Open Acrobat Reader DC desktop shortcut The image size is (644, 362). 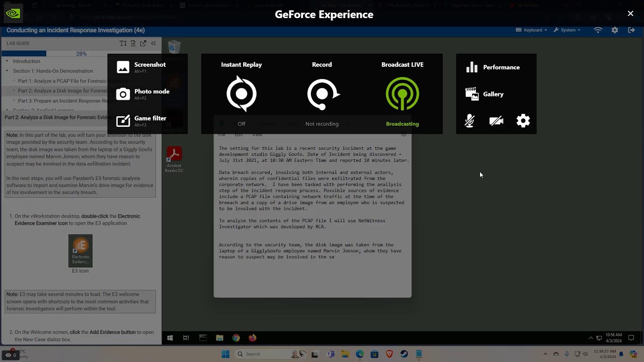[174, 159]
